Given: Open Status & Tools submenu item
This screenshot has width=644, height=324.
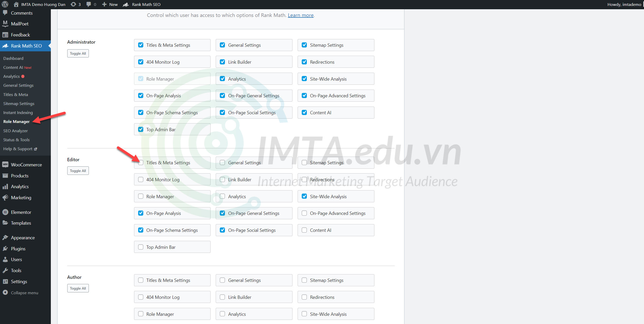Looking at the screenshot, I should tap(16, 140).
